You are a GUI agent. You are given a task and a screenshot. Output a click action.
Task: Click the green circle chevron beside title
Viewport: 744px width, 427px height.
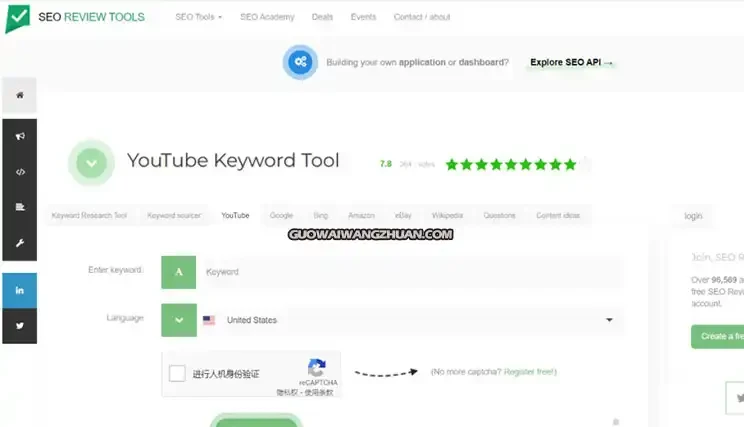click(x=91, y=163)
